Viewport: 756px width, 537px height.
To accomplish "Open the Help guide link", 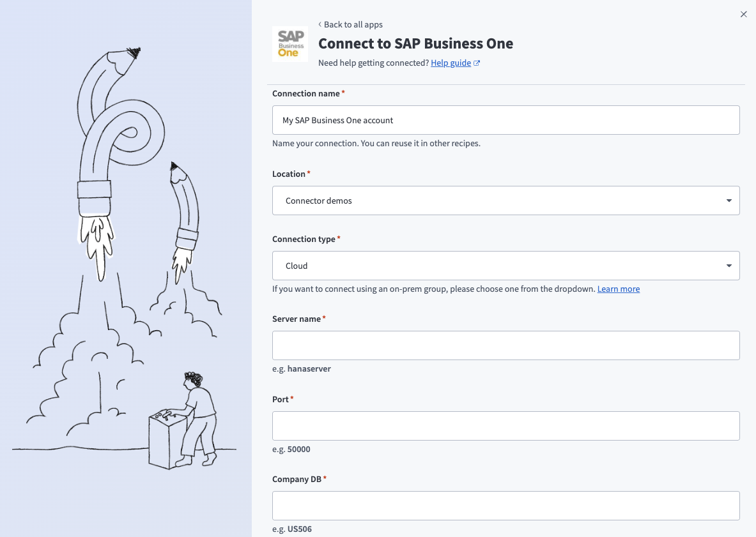I will coord(451,63).
